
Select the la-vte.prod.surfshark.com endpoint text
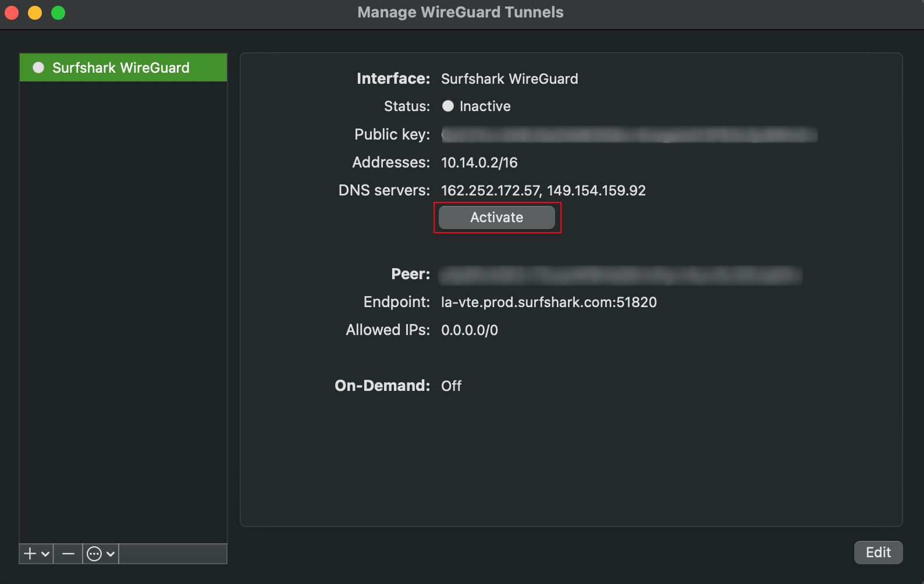click(x=548, y=302)
